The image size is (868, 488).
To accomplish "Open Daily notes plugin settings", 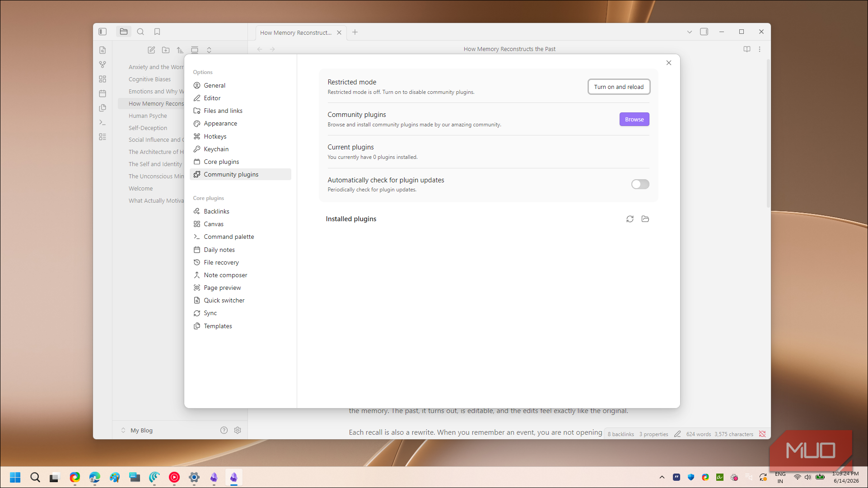I will (240, 250).
